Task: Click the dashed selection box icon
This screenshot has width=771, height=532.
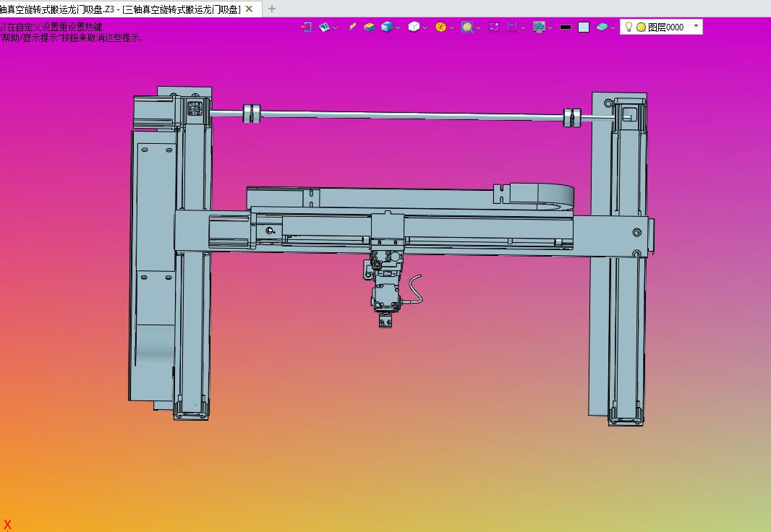Action: click(494, 27)
